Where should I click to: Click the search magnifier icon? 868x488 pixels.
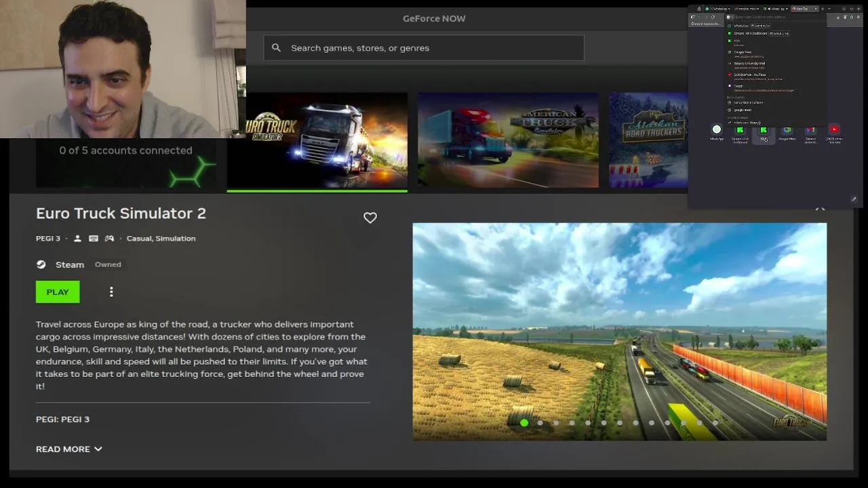coord(276,47)
